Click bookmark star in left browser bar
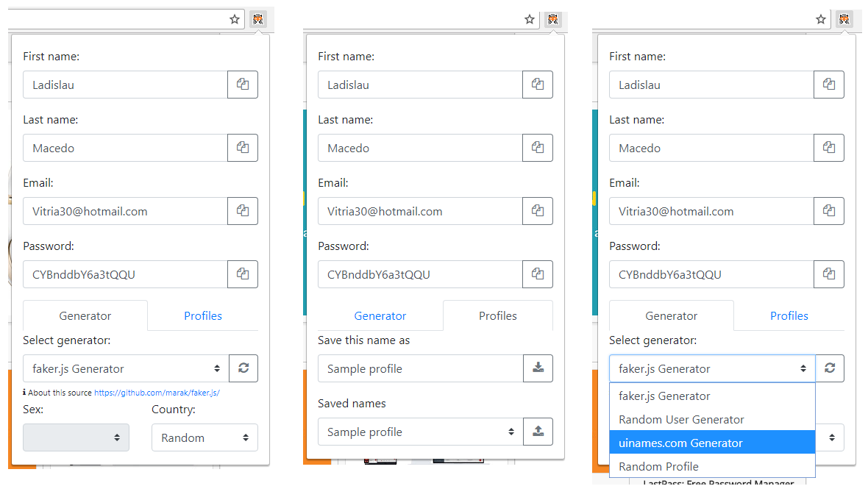 [235, 19]
